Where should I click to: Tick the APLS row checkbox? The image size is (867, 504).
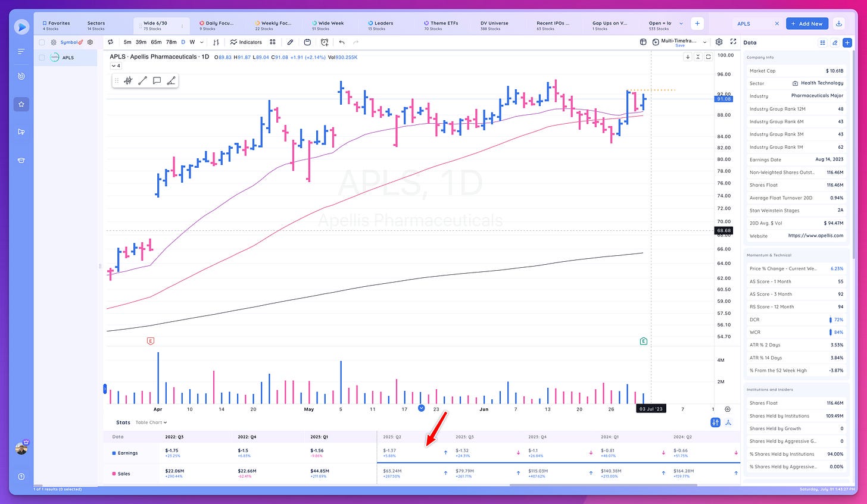(x=42, y=58)
